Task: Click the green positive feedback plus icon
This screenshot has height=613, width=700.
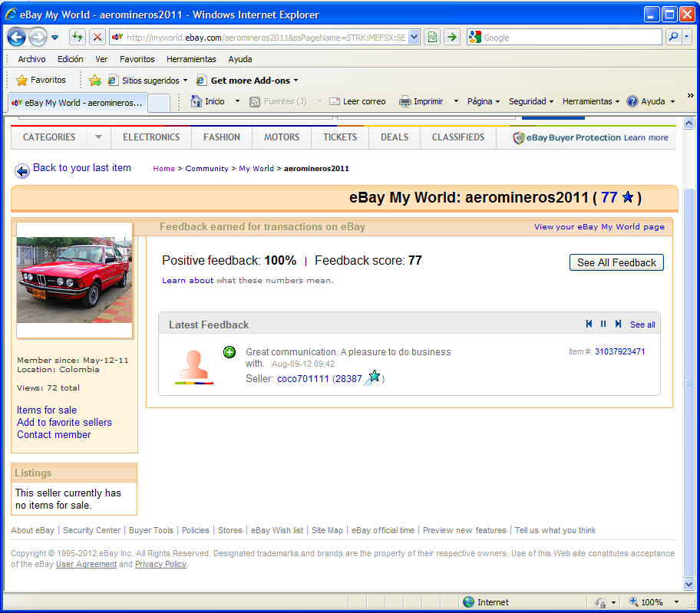Action: click(229, 352)
